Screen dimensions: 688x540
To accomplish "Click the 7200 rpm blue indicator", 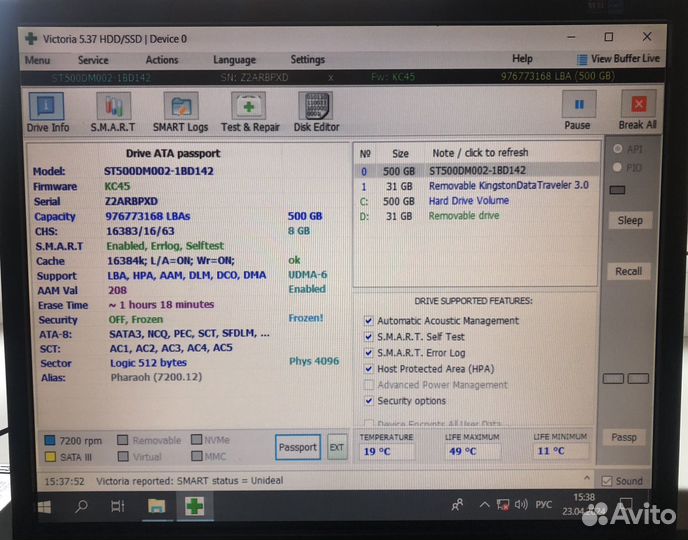I will tap(50, 440).
